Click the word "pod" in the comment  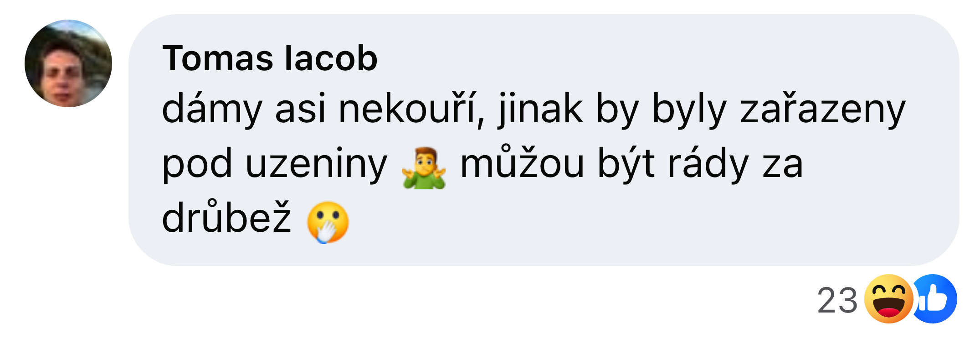(197, 164)
